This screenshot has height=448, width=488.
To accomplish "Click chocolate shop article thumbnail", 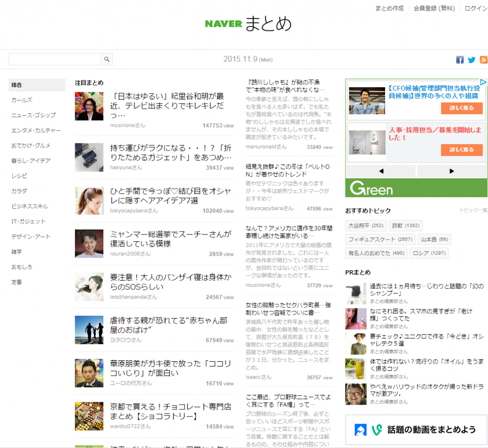I will [x=89, y=416].
